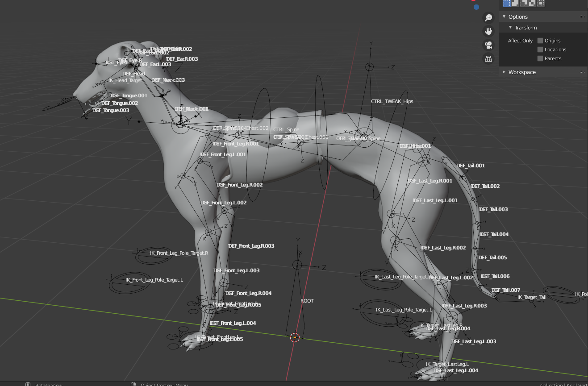The image size is (588, 386).
Task: Click the DEF_Last_Leg.R.003 label
Action: tap(464, 306)
